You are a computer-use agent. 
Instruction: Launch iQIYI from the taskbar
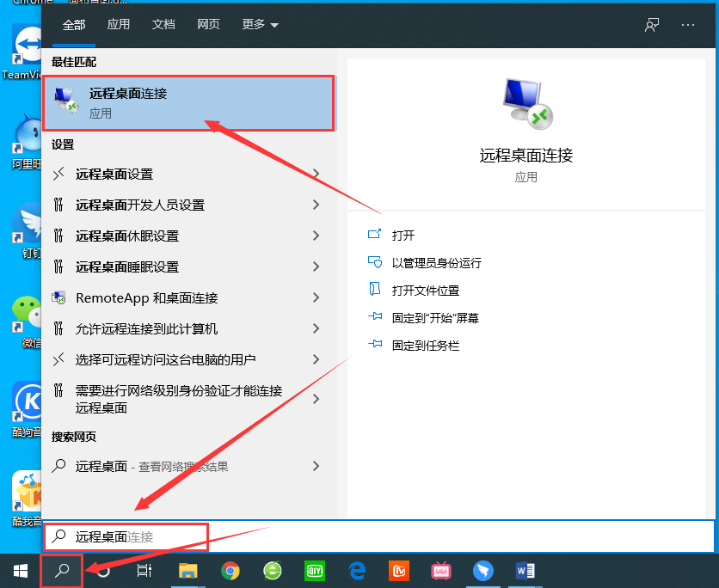[315, 570]
